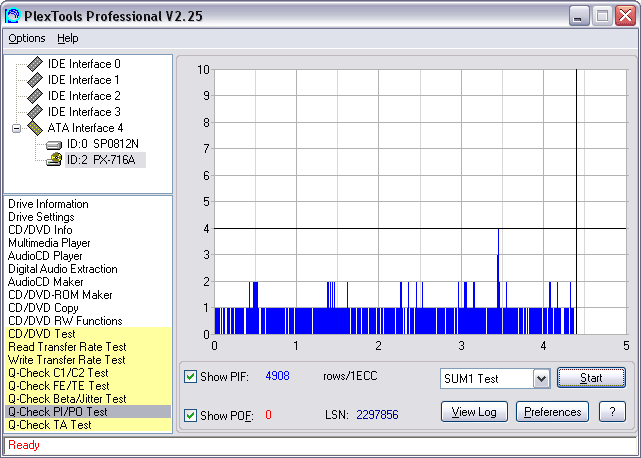Open CD/DVD Info
Image resolution: width=641 pixels, height=458 pixels.
(x=40, y=230)
